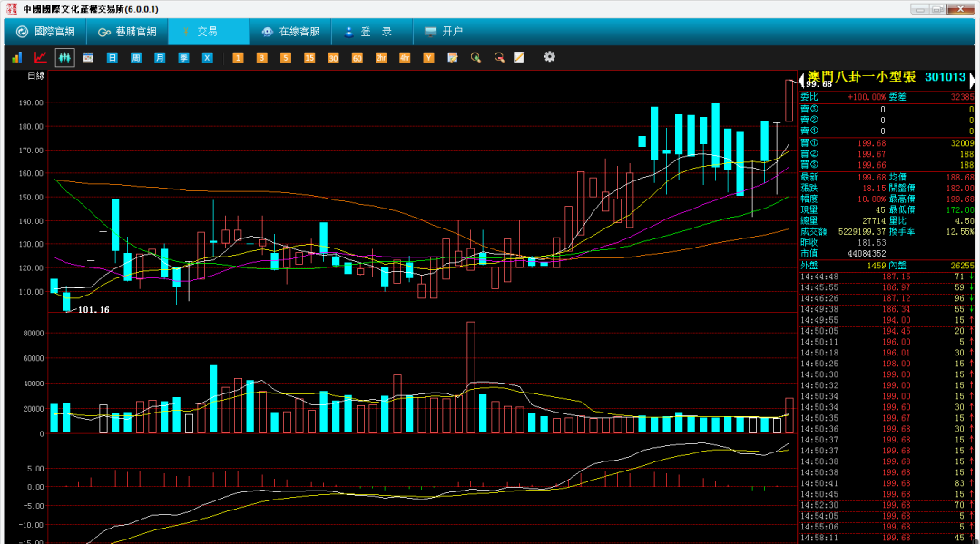980x544 pixels.
Task: Open settings gear icon in toolbar
Action: tap(549, 57)
